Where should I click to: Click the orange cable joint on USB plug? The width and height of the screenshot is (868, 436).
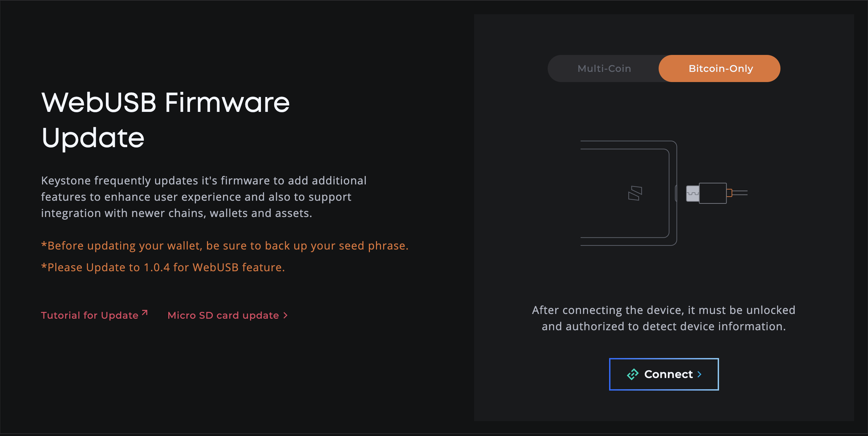[729, 193]
